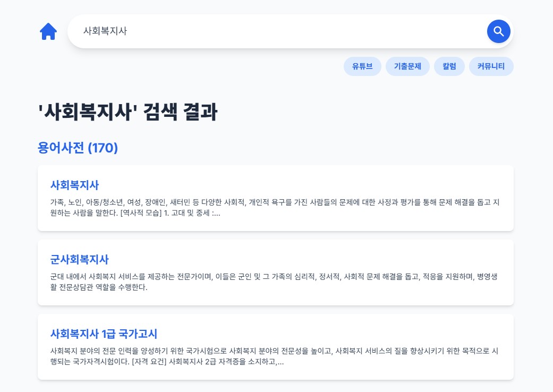Select the blue home button top left

pos(48,31)
